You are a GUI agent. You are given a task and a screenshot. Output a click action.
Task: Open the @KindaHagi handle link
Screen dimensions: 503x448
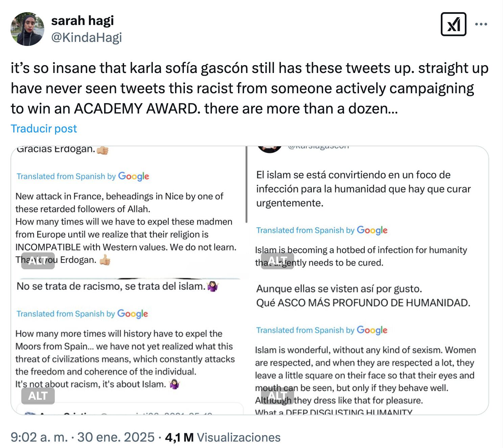[87, 38]
